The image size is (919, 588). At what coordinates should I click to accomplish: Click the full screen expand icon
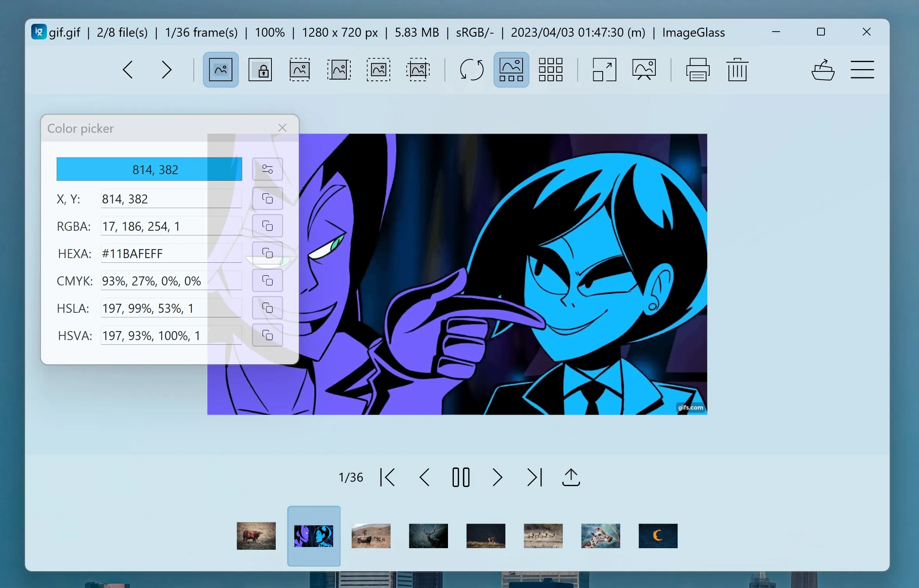[x=604, y=70]
